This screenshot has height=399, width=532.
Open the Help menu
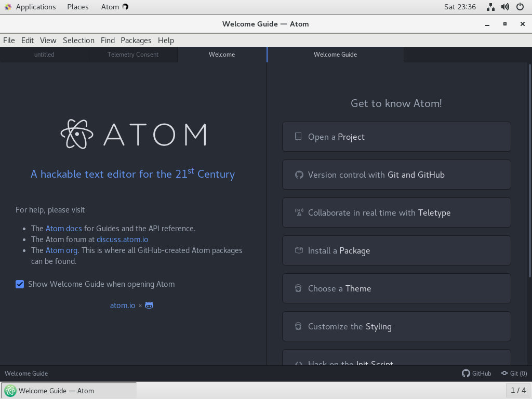click(166, 41)
